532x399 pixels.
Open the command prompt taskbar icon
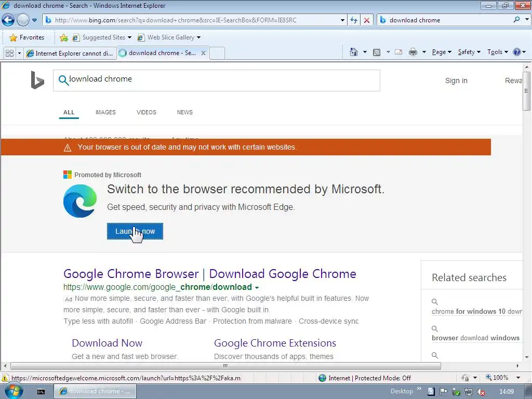tap(41, 392)
